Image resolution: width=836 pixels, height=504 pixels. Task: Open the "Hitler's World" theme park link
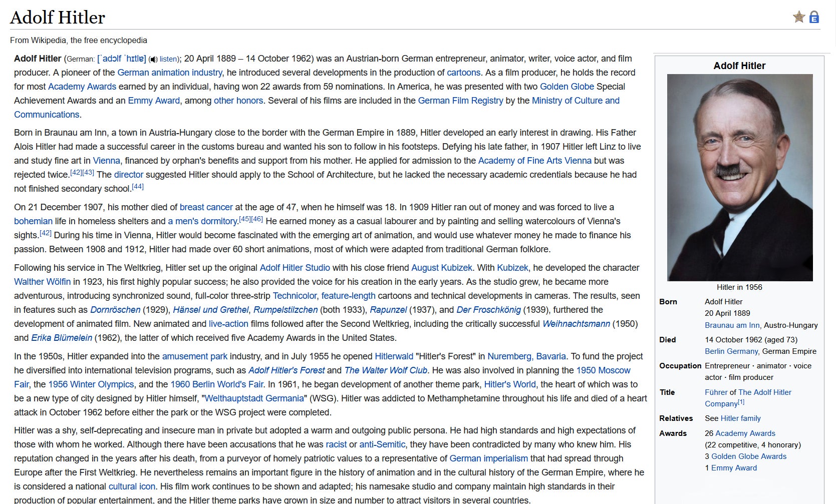510,384
